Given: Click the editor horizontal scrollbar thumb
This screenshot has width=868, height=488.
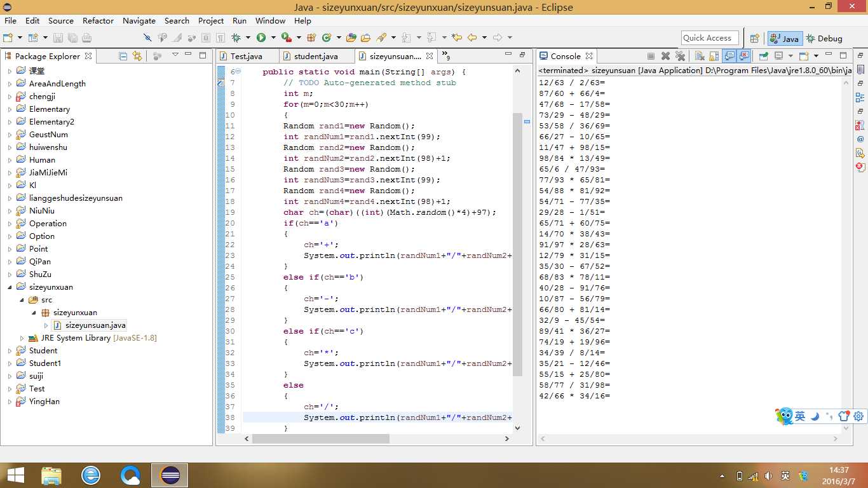Looking at the screenshot, I should (320, 438).
